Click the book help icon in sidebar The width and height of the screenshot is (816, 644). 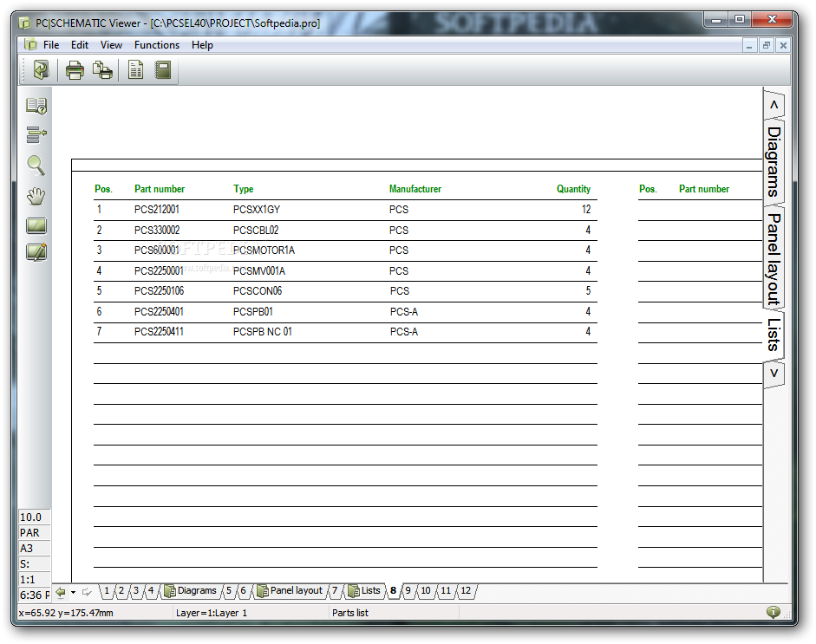point(36,106)
